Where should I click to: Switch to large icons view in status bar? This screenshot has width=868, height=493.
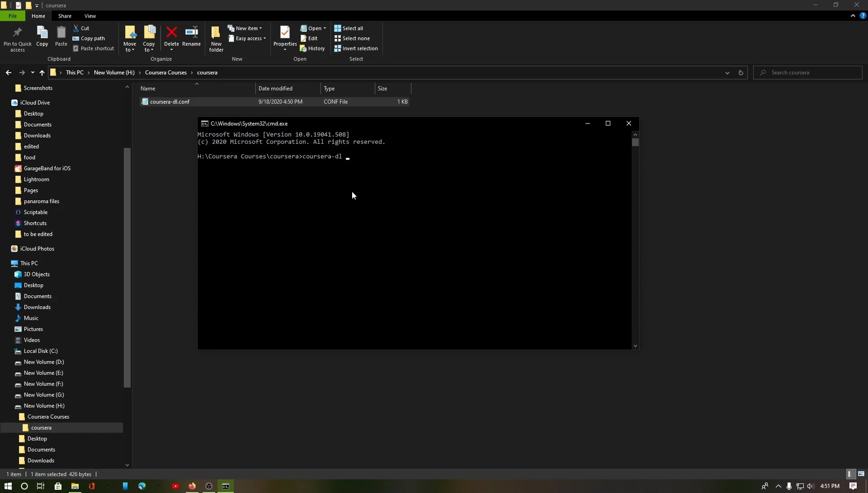(x=861, y=474)
